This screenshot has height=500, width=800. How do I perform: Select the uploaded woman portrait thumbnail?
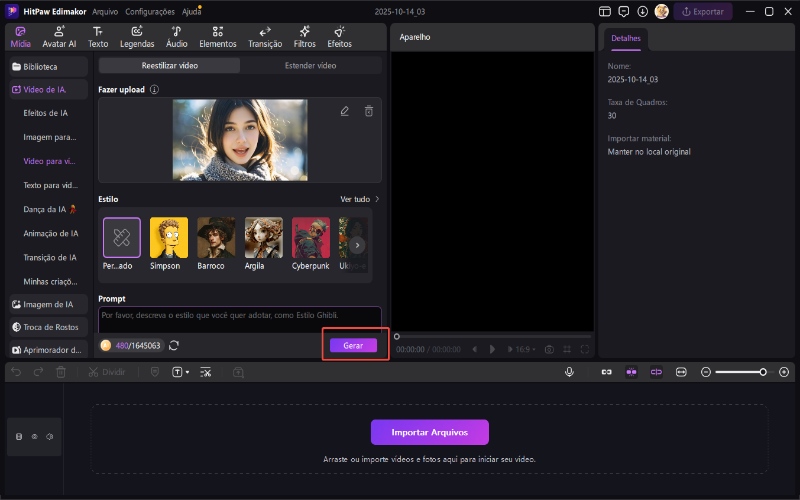tap(240, 140)
